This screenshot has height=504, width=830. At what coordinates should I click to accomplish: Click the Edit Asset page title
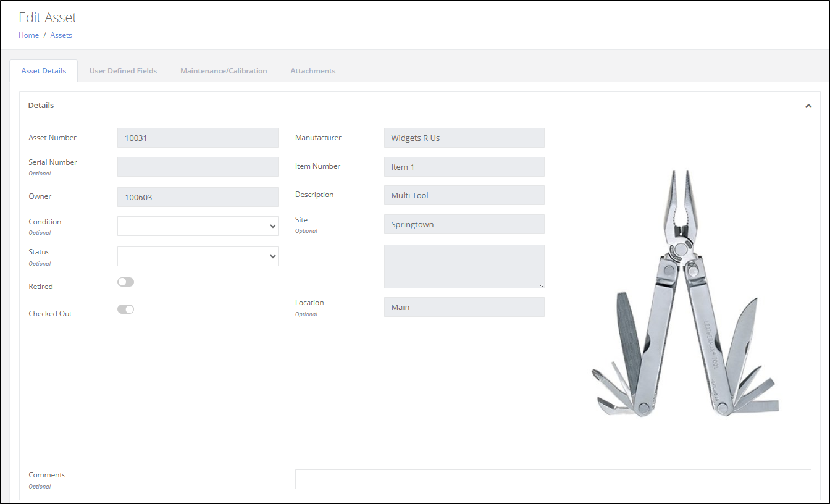(48, 17)
